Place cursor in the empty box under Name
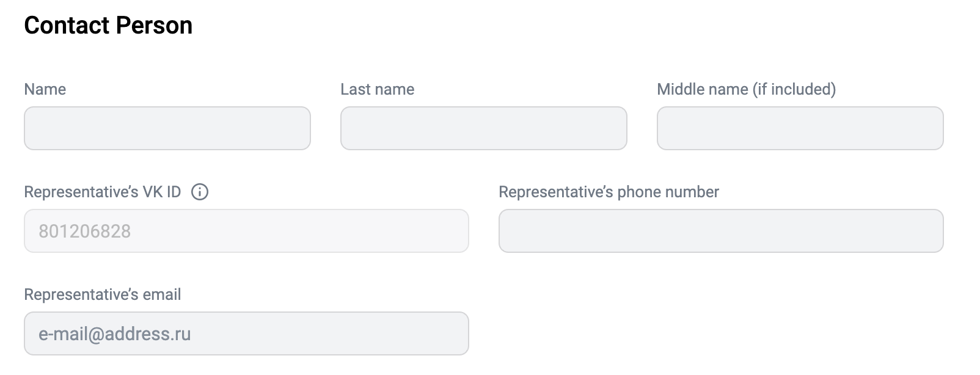 pos(167,128)
